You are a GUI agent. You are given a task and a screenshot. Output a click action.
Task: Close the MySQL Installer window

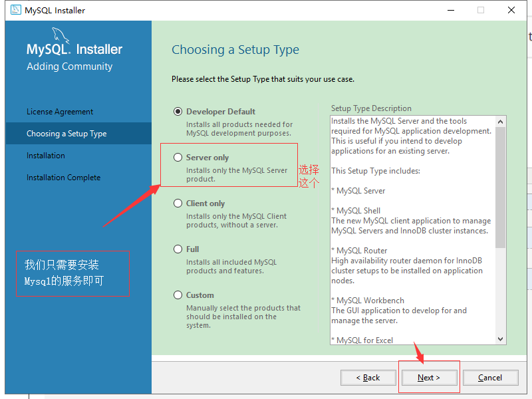511,10
